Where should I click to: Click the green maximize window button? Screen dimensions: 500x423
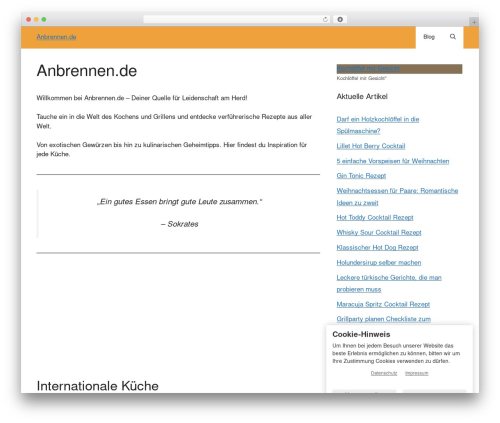44,20
